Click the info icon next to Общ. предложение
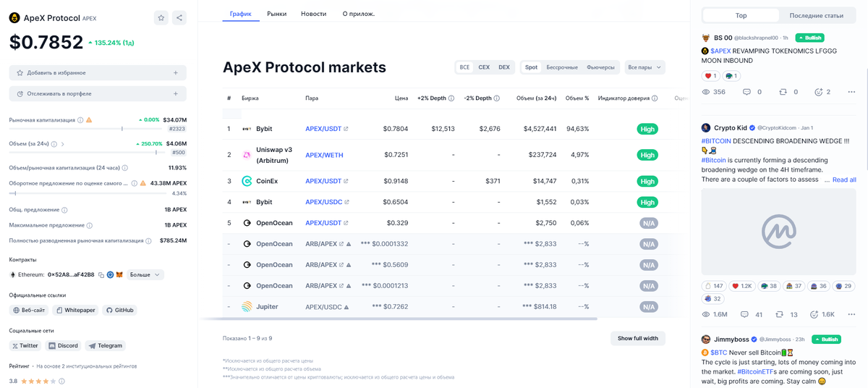 coord(64,210)
